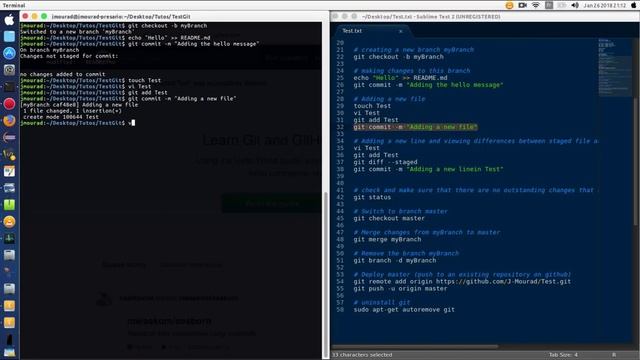Viewport: 640px width, 360px height.
Task: Maximize Terminal with the green button
Action: [x=44, y=16]
